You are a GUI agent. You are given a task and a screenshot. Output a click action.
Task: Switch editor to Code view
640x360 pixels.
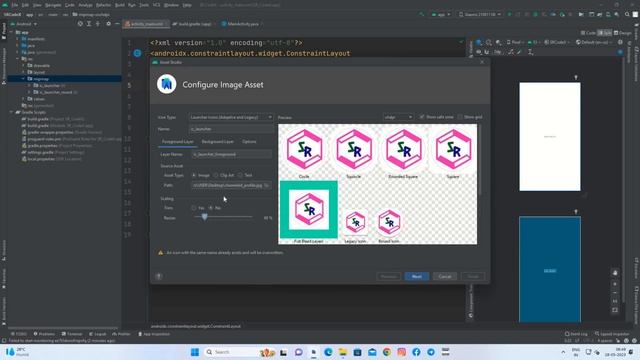point(588,33)
